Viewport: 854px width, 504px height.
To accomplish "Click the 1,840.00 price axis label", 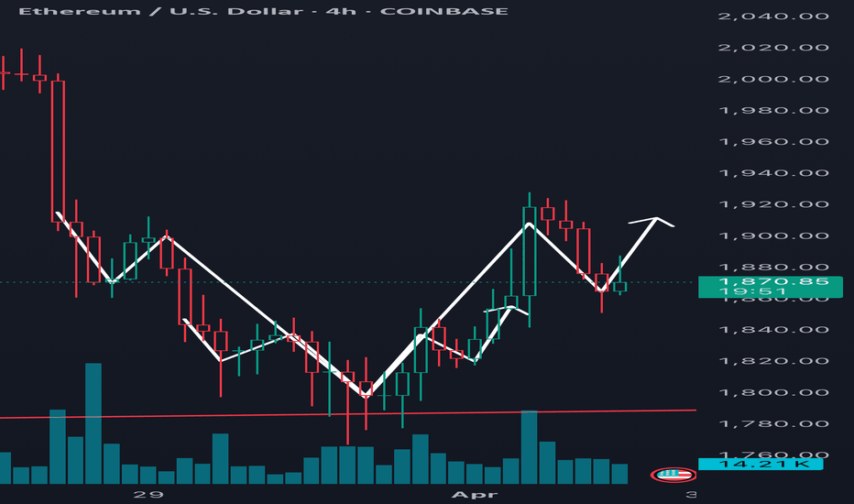I will [x=773, y=330].
